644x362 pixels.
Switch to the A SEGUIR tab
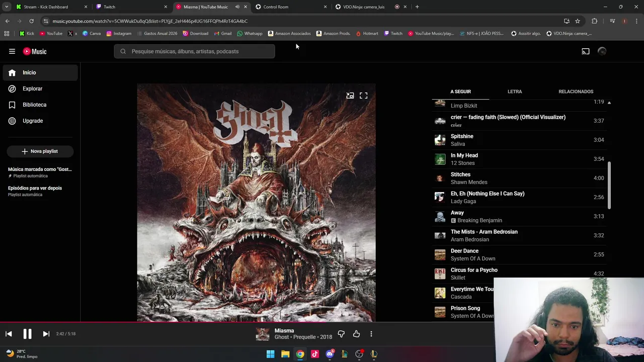(460, 92)
